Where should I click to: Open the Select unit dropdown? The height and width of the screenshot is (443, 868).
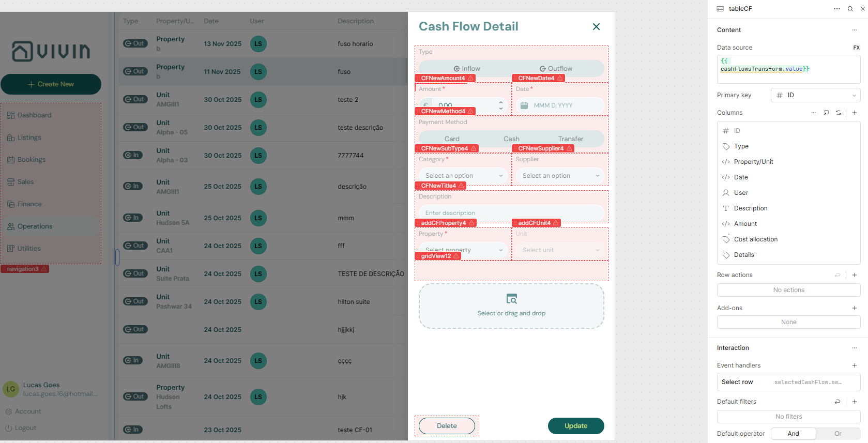click(x=560, y=250)
